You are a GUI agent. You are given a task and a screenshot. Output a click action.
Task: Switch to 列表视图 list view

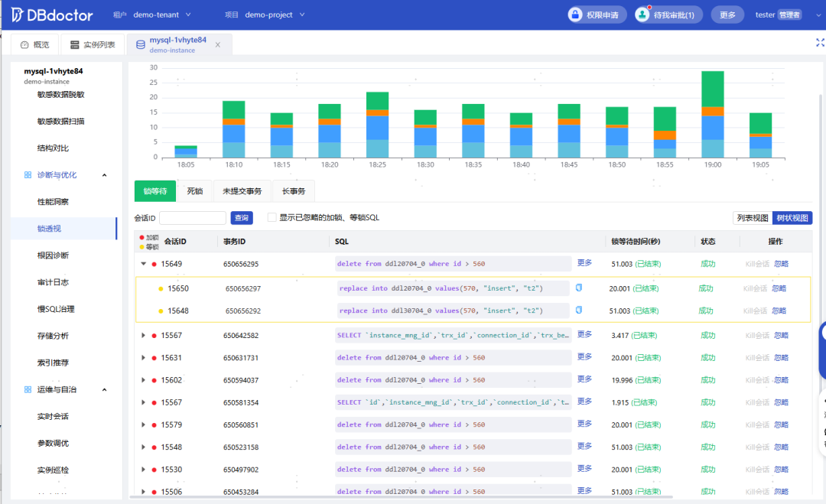(x=752, y=218)
